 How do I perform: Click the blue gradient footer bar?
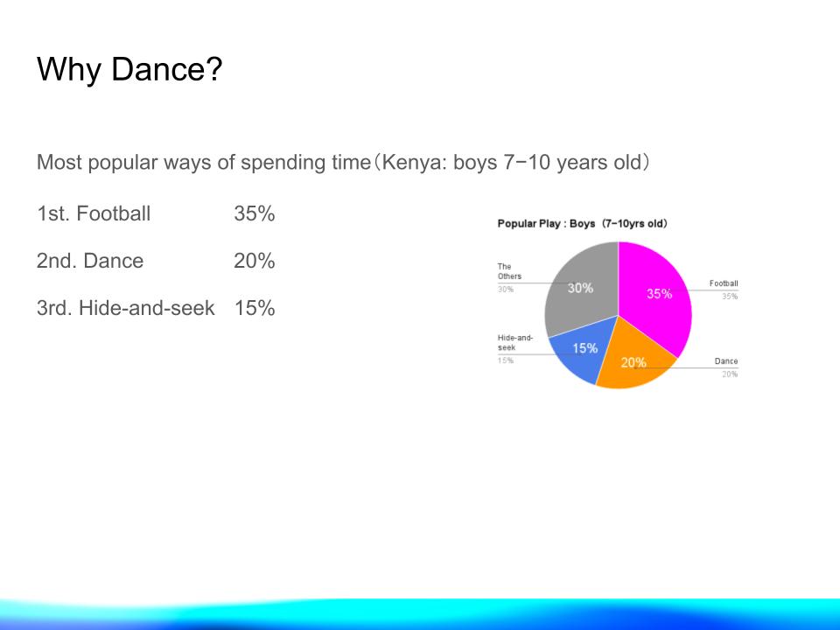(420, 613)
